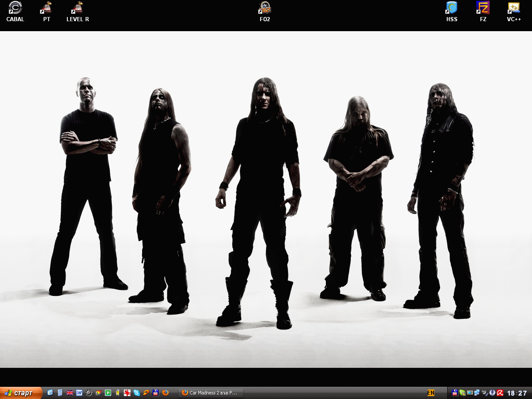Image resolution: width=532 pixels, height=399 pixels.
Task: Click the floppy disk Quick Launch icon
Action: point(156,393)
